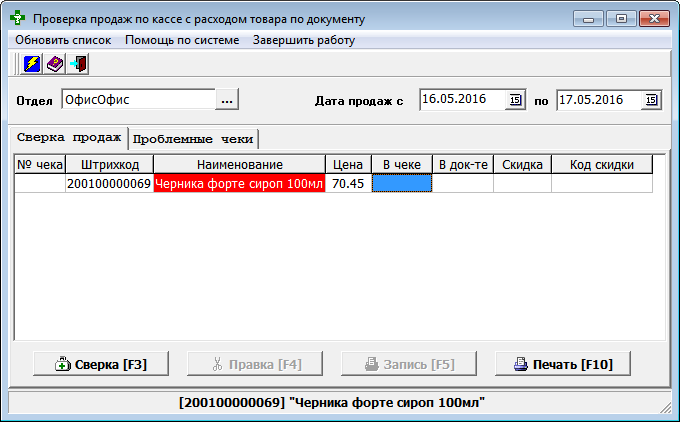Image resolution: width=680 pixels, height=422 pixels.
Task: Click the Сверка [F3] button
Action: tap(101, 364)
